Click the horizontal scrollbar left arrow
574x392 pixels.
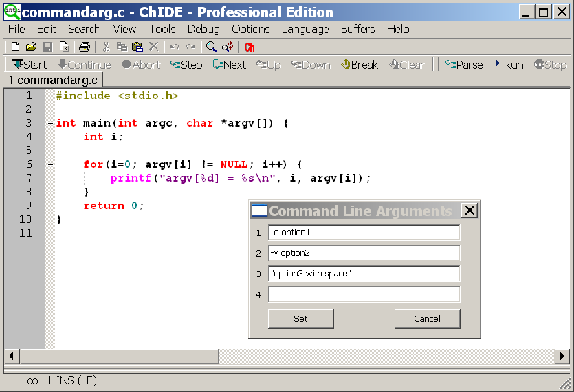[12, 356]
